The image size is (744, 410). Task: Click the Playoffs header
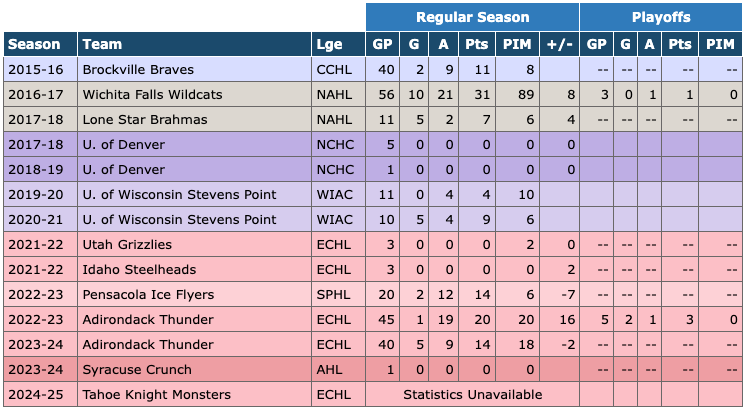pos(661,17)
